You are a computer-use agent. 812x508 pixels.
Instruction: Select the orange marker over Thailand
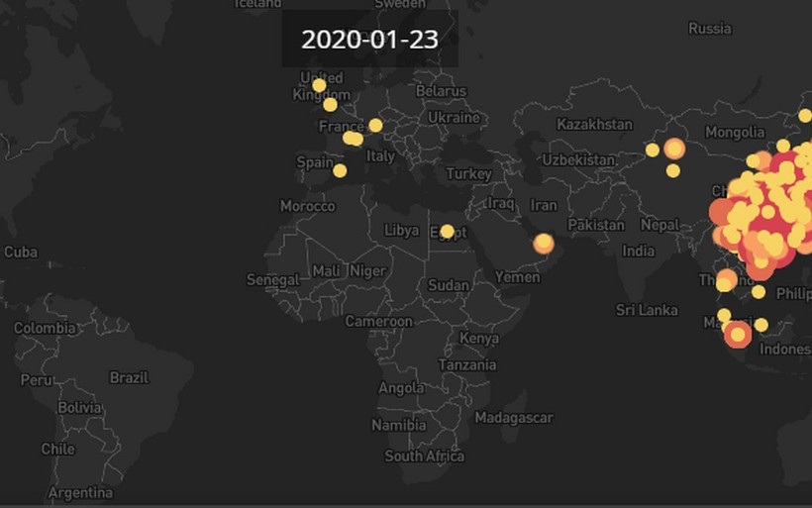pyautogui.click(x=726, y=280)
